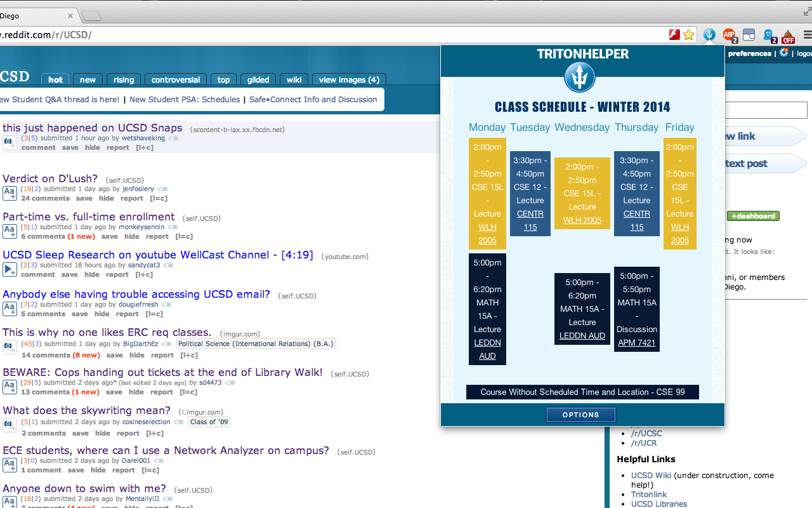Expand the video preview on the Sleep Research post

pos(9,269)
